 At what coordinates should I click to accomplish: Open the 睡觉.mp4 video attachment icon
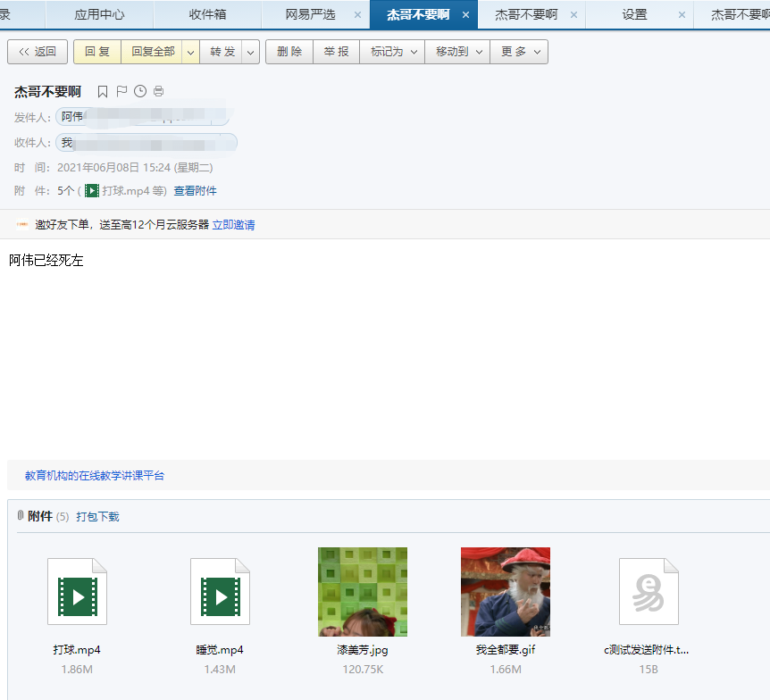pos(220,591)
